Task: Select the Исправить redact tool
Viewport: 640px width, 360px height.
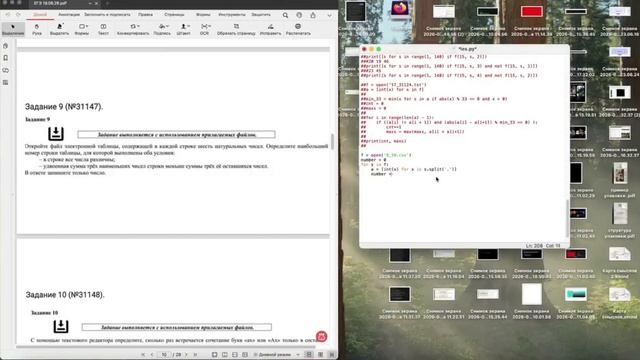Action: [270, 29]
